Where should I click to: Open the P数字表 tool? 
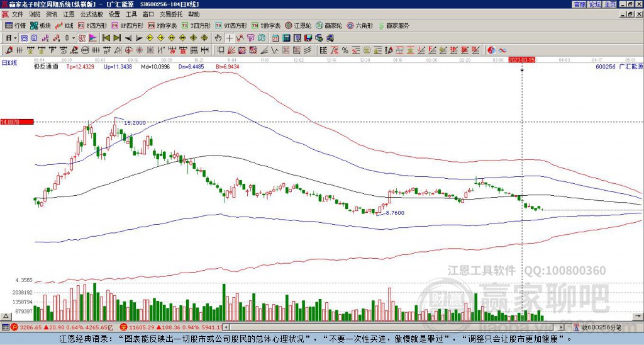tap(163, 25)
